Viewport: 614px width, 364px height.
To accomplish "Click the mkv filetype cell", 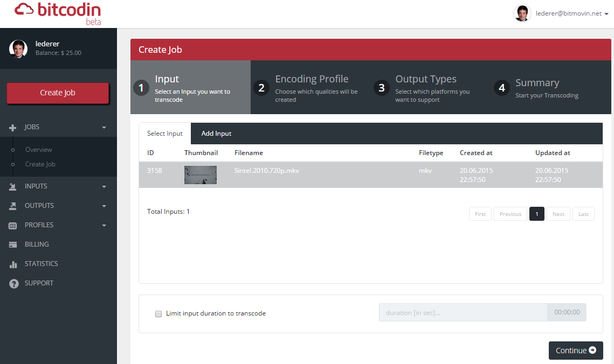I will (425, 171).
